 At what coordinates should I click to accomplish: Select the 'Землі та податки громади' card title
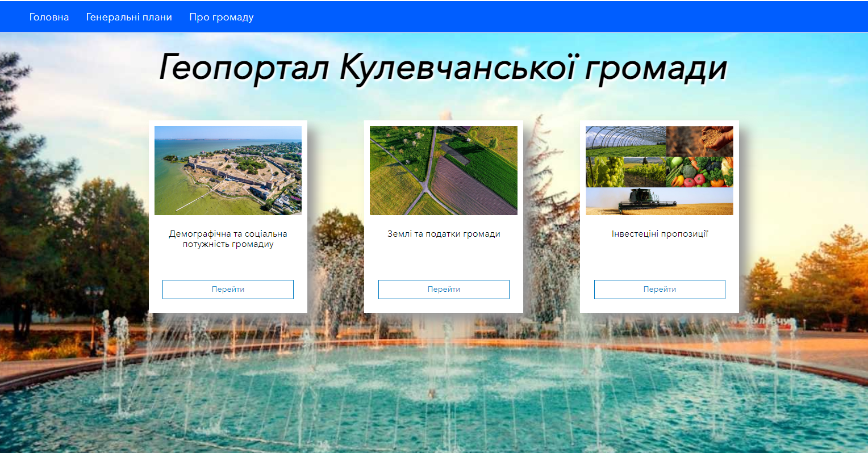tap(444, 234)
